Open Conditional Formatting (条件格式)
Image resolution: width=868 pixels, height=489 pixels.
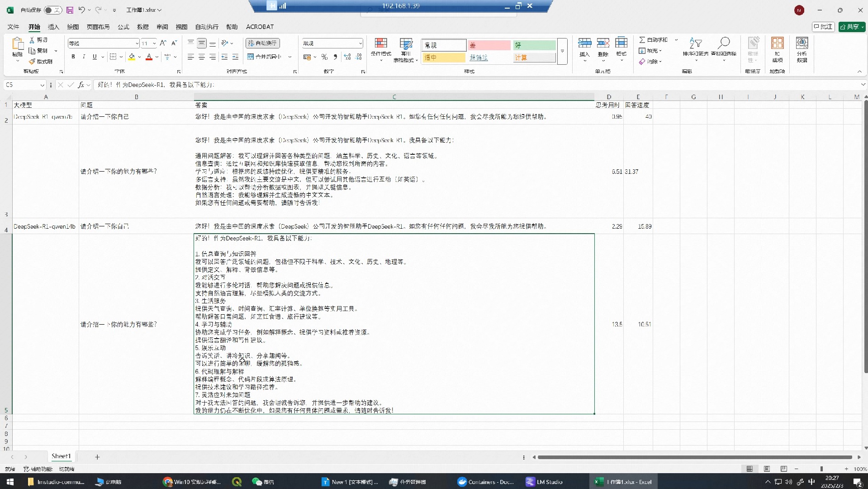pos(381,49)
